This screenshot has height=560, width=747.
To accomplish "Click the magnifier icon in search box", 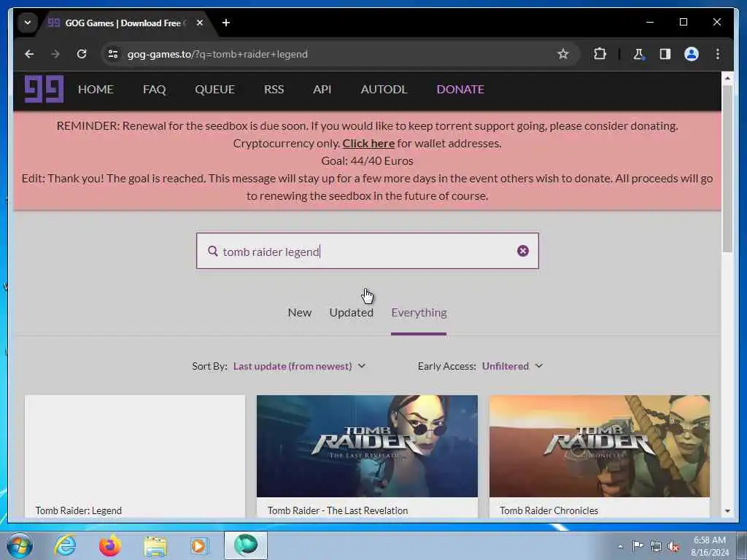I will (x=212, y=251).
